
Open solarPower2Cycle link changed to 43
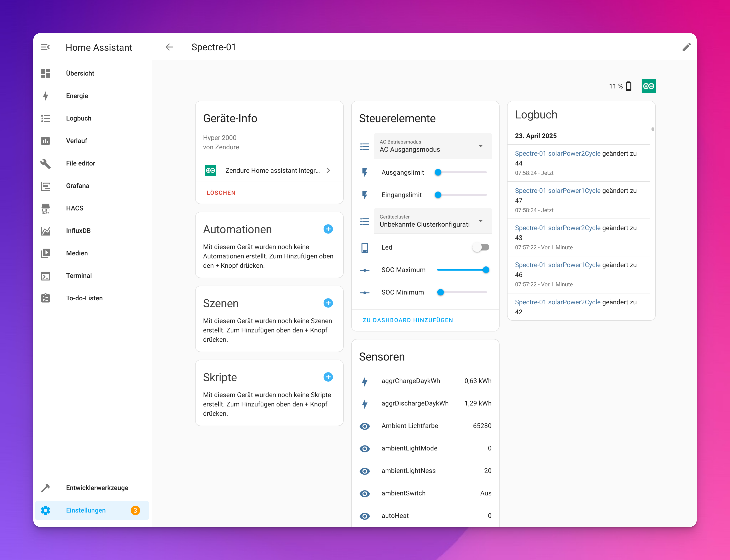tap(557, 228)
